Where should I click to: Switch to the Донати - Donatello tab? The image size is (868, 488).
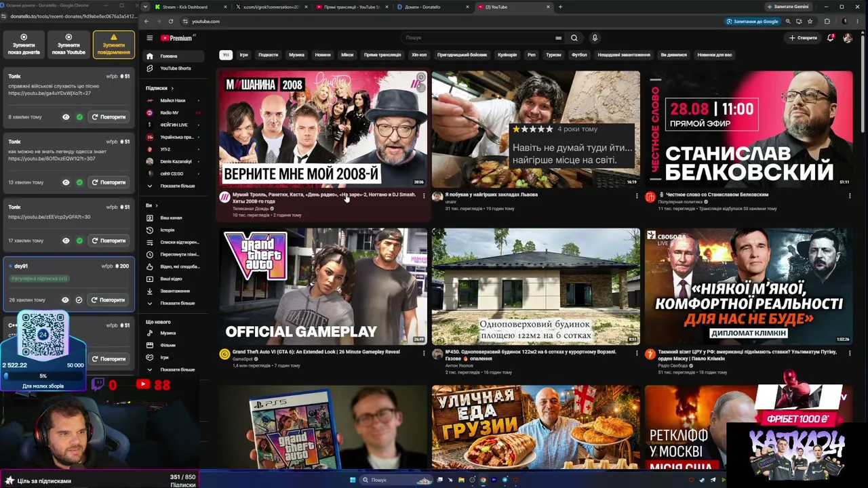pyautogui.click(x=434, y=7)
